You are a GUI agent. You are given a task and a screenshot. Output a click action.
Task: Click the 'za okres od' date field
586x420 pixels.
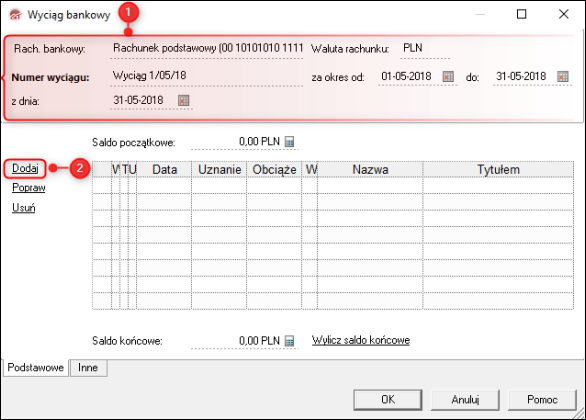coord(409,77)
